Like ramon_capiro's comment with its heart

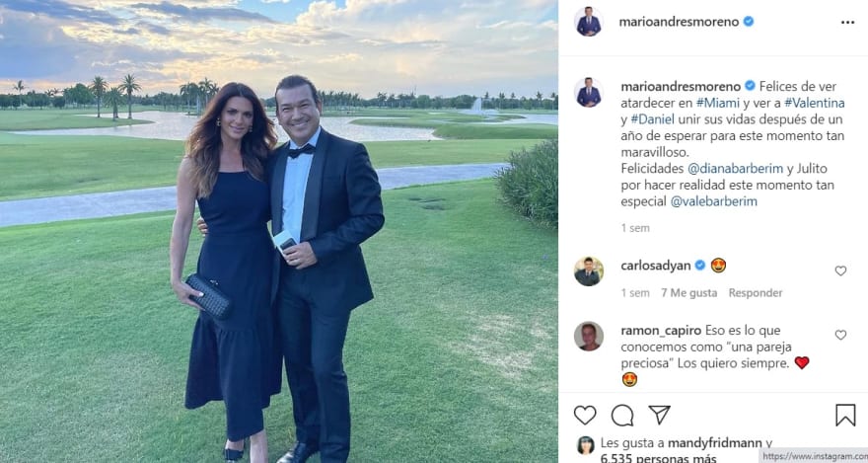pyautogui.click(x=840, y=335)
